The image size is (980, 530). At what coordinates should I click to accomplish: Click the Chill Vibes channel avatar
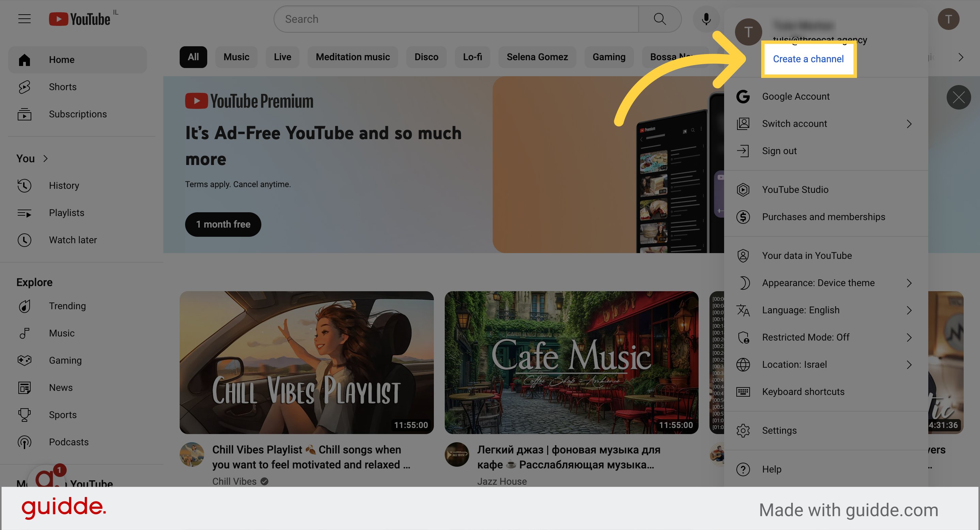click(x=192, y=454)
